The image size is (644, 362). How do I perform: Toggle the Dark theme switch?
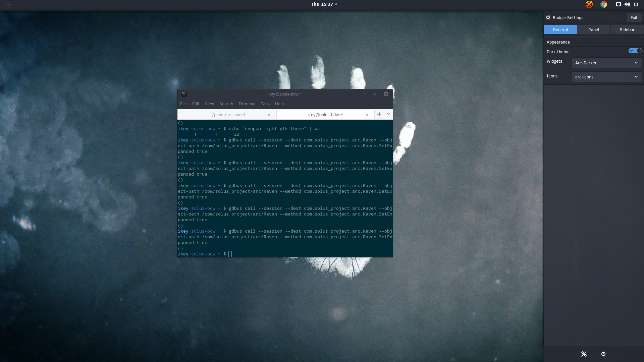click(x=635, y=51)
